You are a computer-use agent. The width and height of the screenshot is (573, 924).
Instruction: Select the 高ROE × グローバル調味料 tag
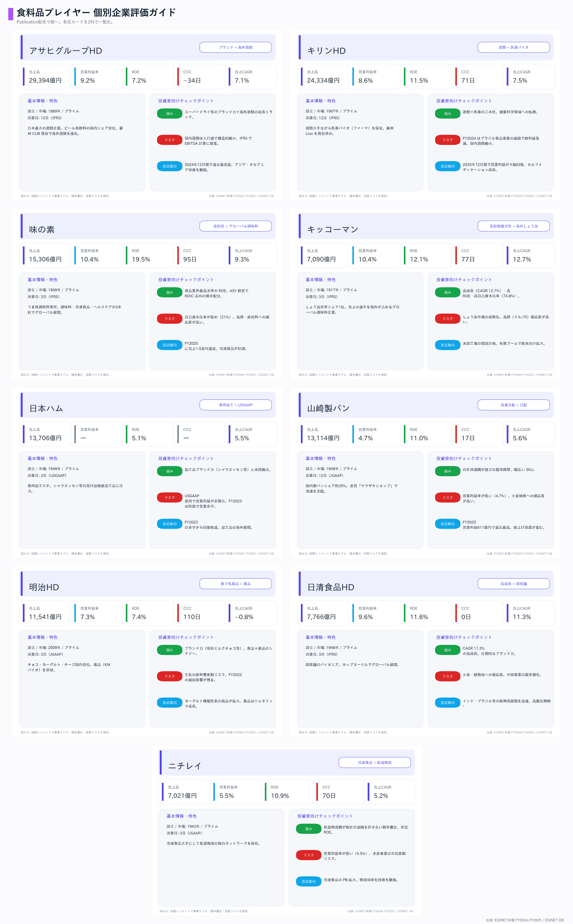tap(235, 226)
